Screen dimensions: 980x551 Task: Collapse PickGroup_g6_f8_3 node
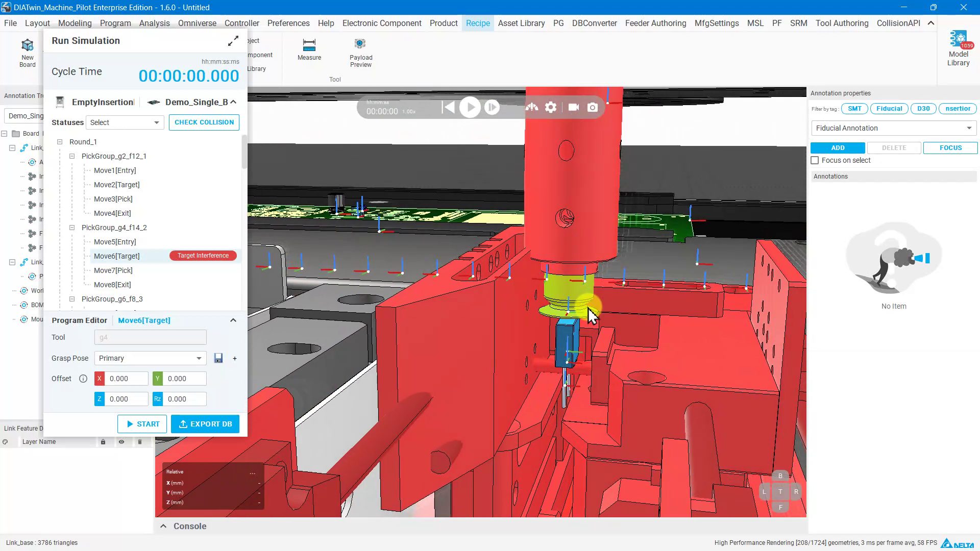point(72,299)
